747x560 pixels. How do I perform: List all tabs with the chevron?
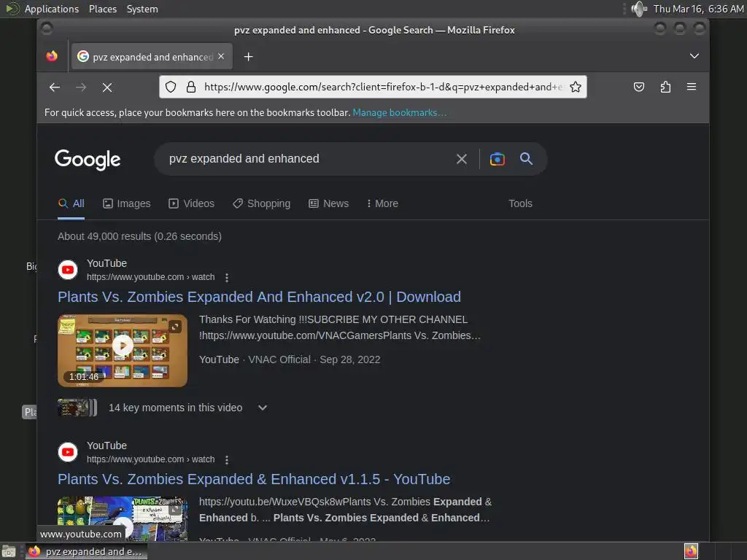(694, 56)
